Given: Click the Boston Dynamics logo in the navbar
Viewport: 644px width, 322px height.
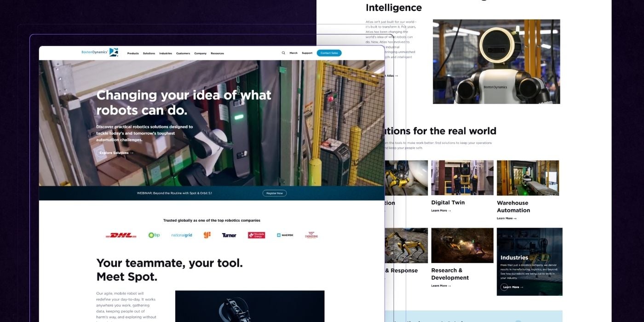Looking at the screenshot, I should tap(99, 52).
